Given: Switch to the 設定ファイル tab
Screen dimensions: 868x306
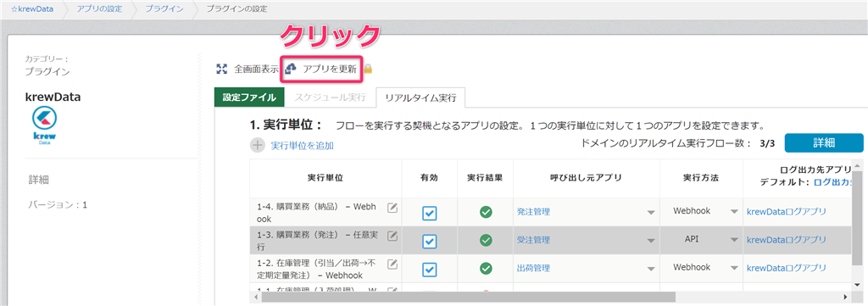Looking at the screenshot, I should 249,97.
